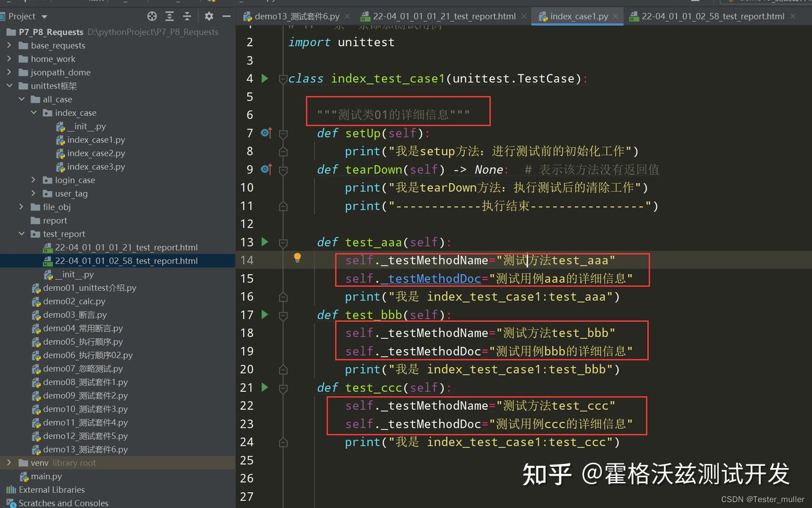
Task: Expand the login_case folder
Action: (33, 180)
